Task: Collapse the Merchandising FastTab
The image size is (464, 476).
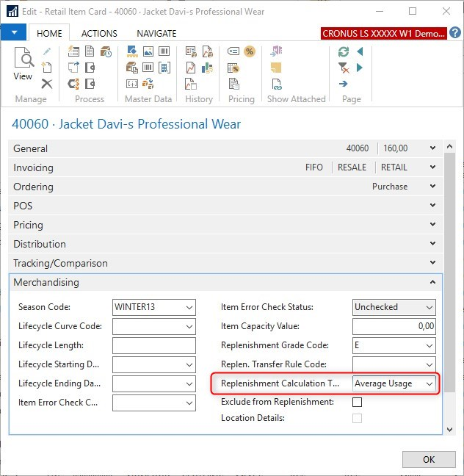Action: coord(432,282)
